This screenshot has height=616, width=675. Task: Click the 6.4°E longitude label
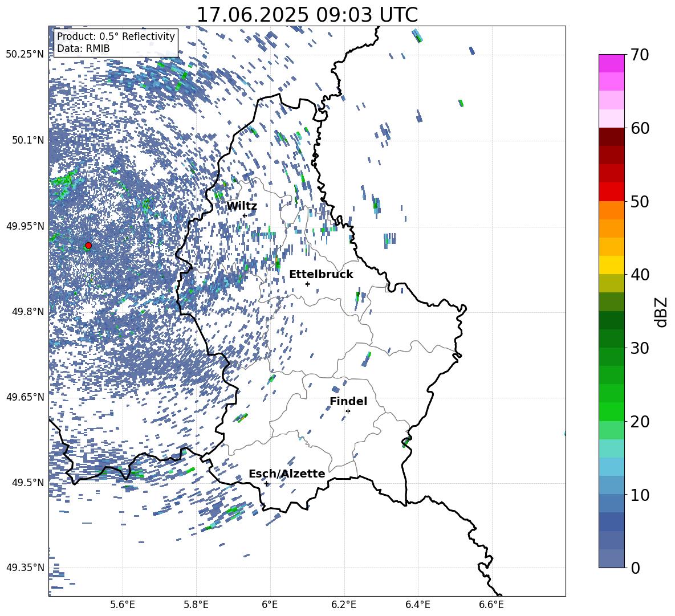point(417,605)
